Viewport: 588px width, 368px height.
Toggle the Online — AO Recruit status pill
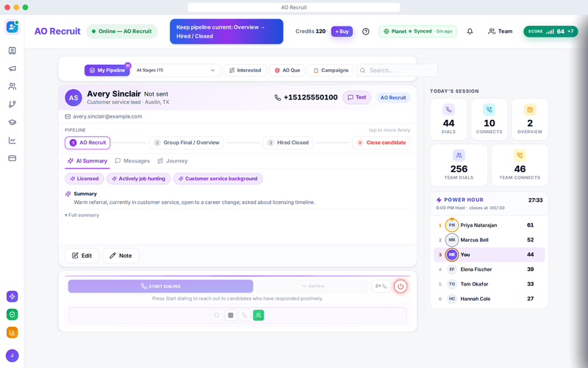pos(122,32)
